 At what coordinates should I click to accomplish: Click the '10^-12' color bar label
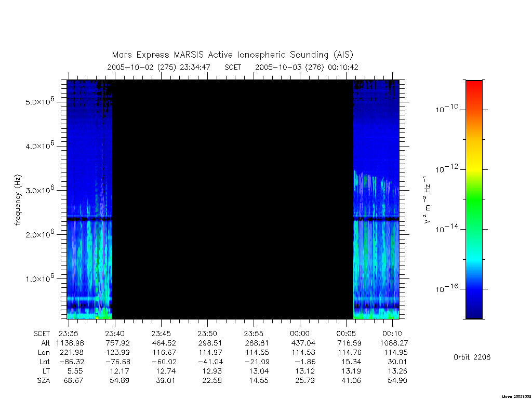(x=447, y=168)
